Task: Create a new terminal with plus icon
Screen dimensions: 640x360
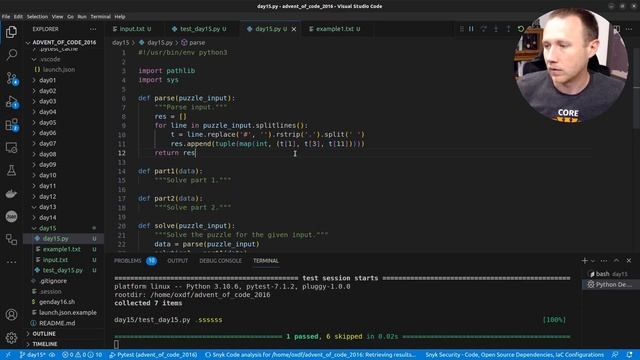Action: [x=584, y=261]
